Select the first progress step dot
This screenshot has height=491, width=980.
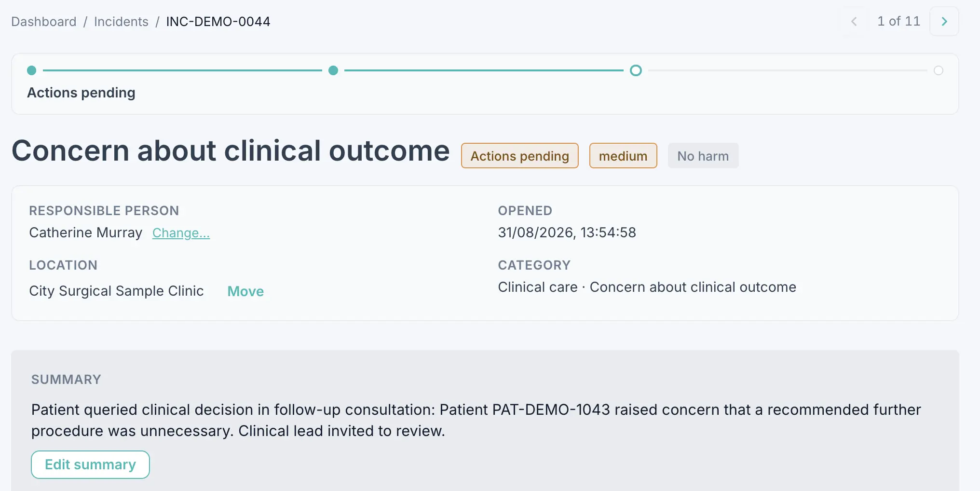[x=32, y=70]
